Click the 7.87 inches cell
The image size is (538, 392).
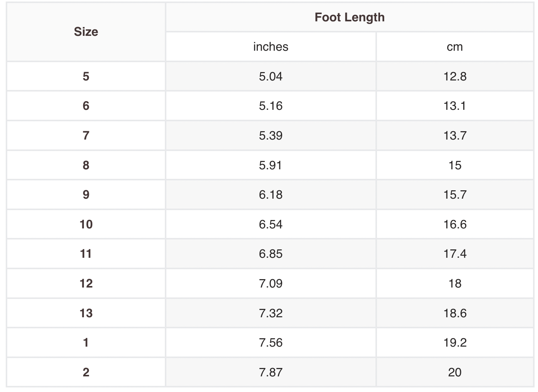pyautogui.click(x=271, y=372)
